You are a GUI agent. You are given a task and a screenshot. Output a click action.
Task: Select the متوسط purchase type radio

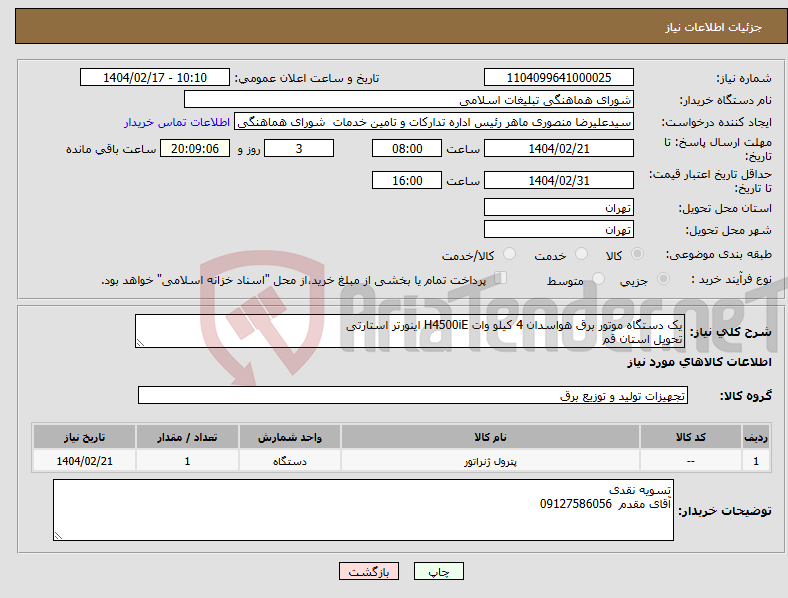[x=599, y=279]
